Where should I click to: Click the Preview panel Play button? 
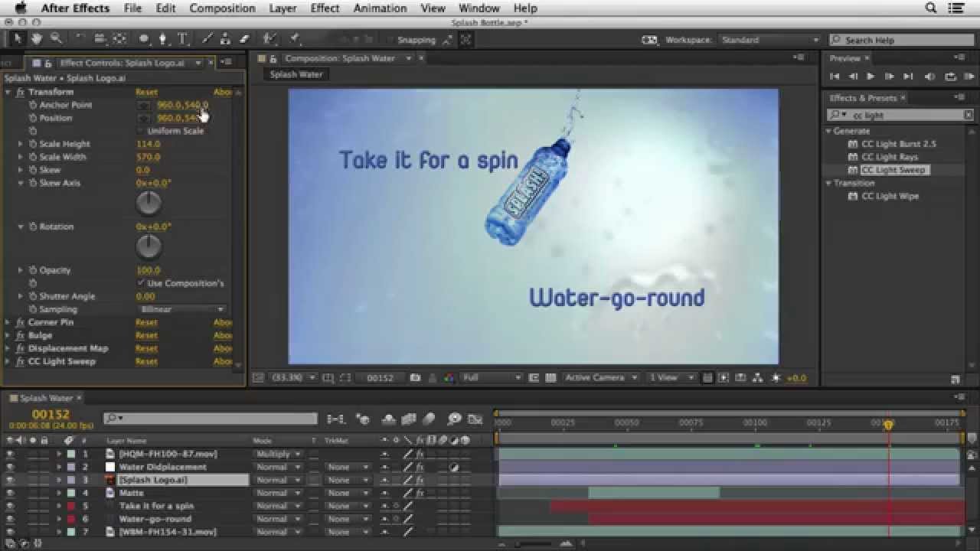[871, 77]
